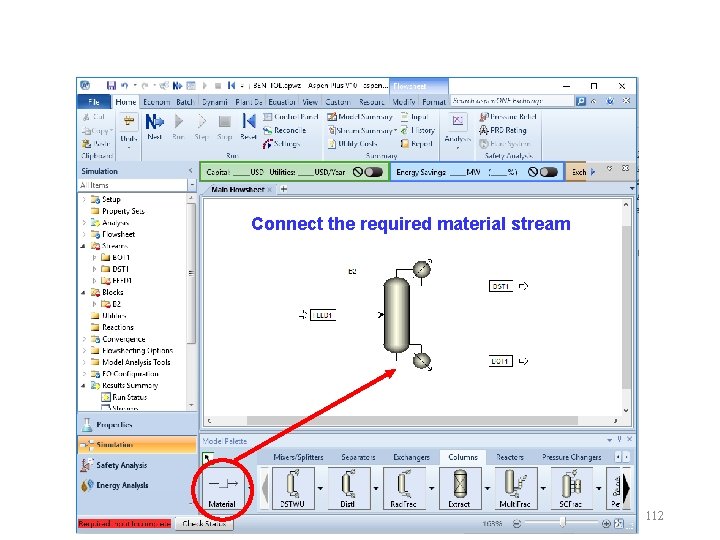Collapse the Blocks tree node
720x540 pixels.
83,292
